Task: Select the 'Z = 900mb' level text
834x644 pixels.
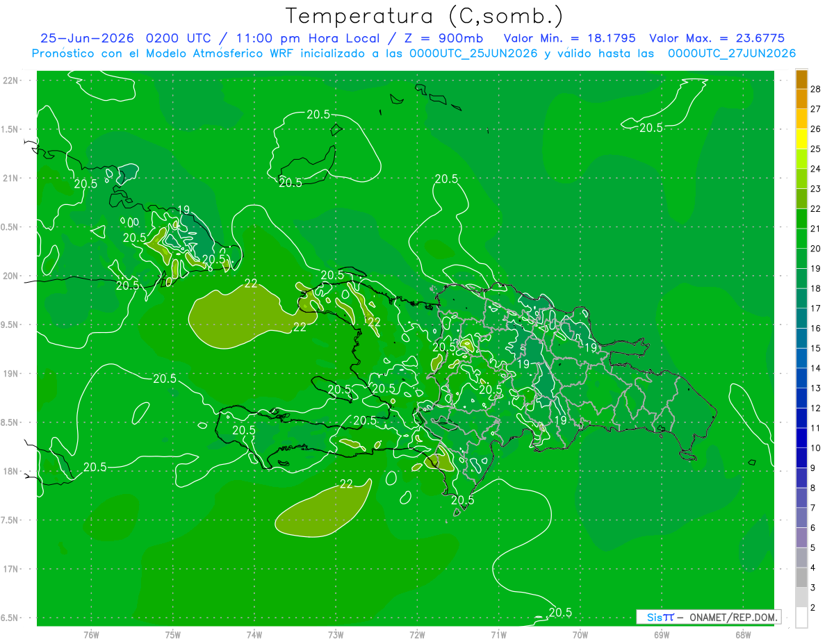Action: click(443, 38)
